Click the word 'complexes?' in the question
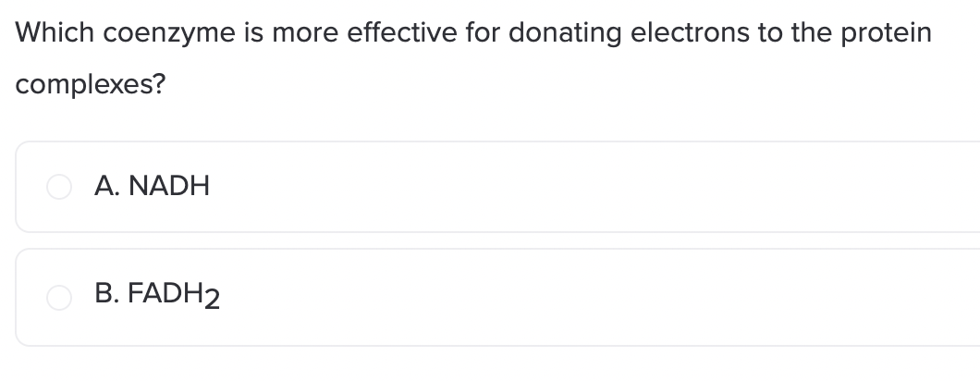Screen dimensions: 980x381 point(91,84)
